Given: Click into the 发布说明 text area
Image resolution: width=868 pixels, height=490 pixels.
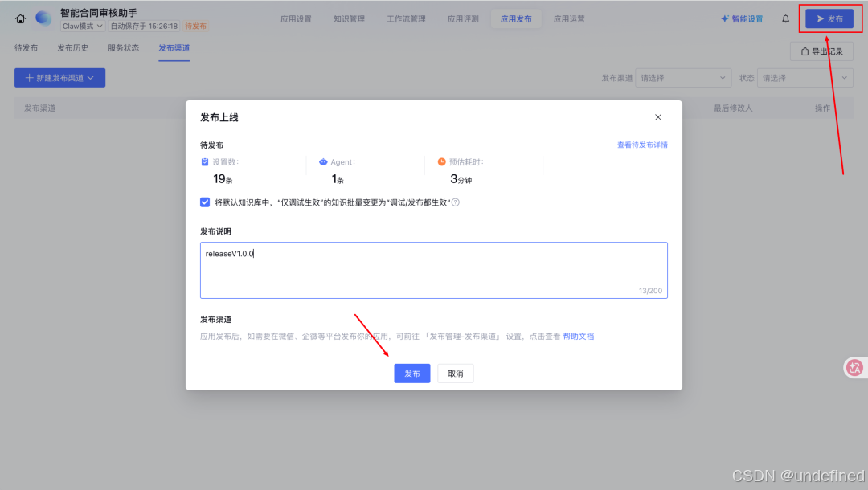Looking at the screenshot, I should 434,270.
